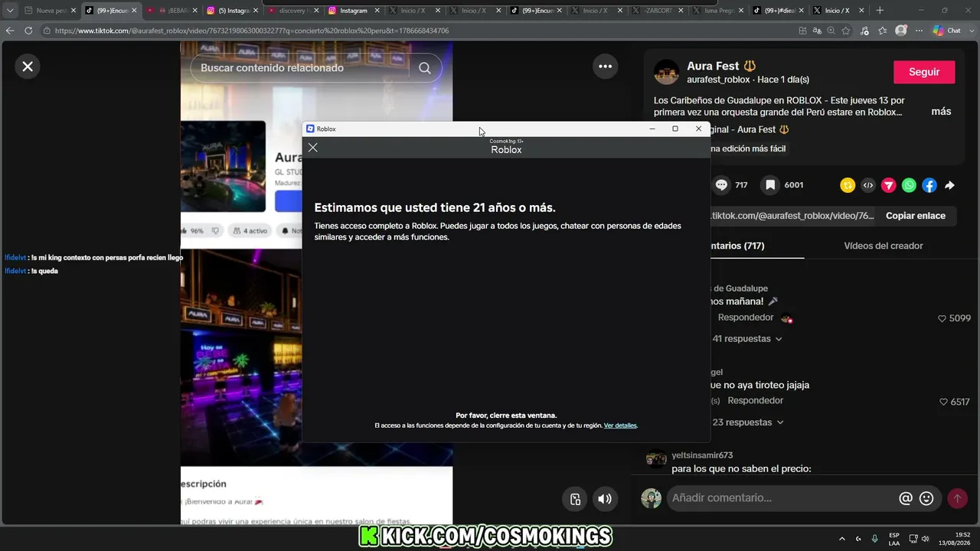Switch to the 'discovery' browser tab
Image resolution: width=980 pixels, height=551 pixels.
pos(294,11)
